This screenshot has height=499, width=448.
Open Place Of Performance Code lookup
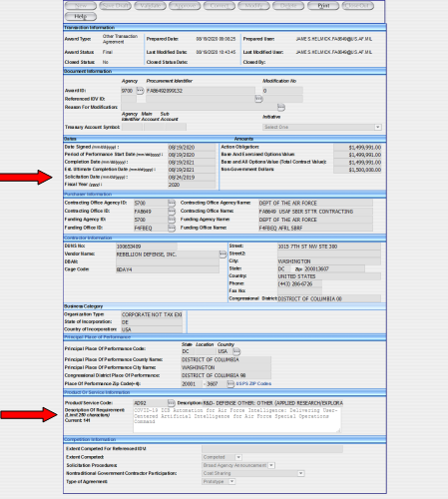click(236, 351)
